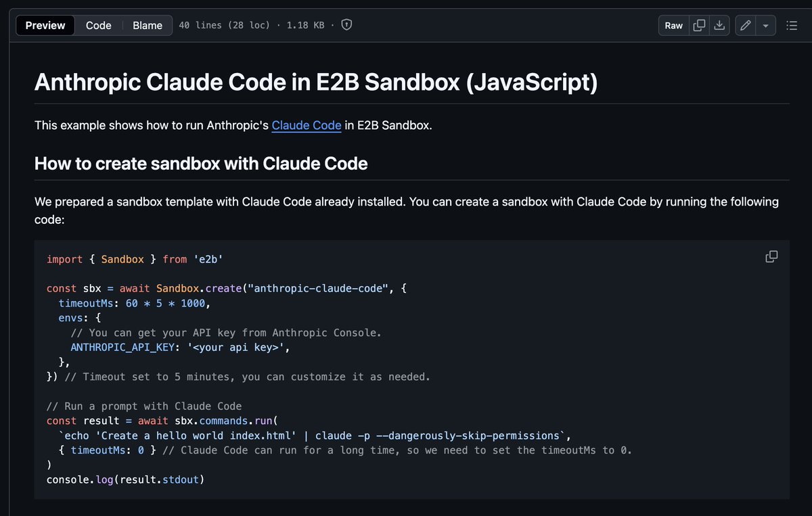Edit this file with pencil icon
Screen dimensions: 812x516
(746, 25)
